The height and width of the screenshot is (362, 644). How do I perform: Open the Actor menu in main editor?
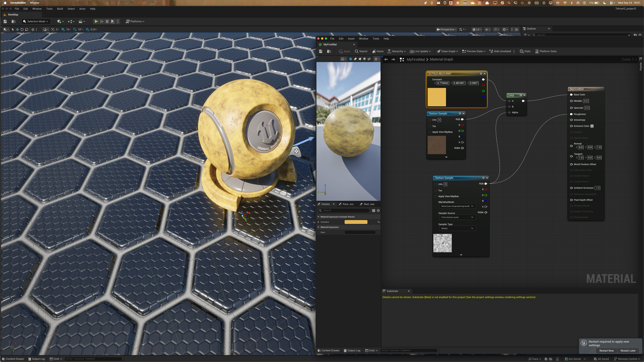coord(82,9)
